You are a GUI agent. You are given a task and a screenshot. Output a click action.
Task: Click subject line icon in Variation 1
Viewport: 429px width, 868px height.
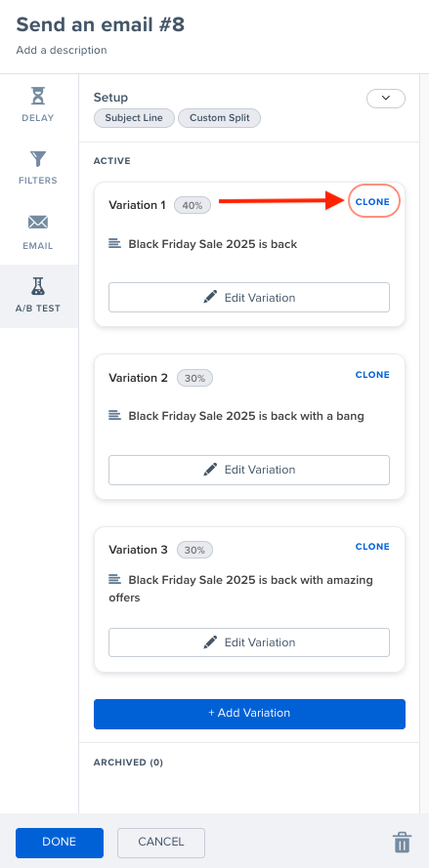114,243
